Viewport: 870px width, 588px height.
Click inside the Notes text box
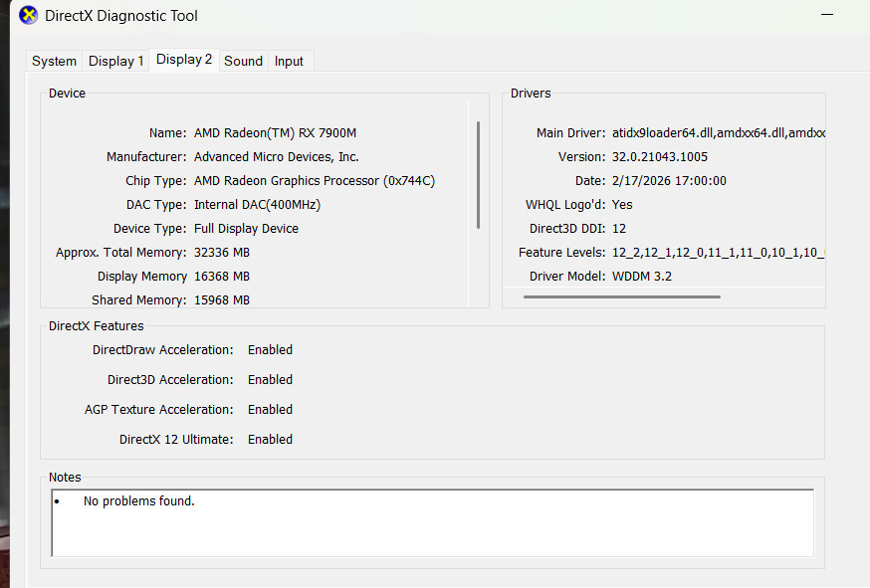pos(432,522)
